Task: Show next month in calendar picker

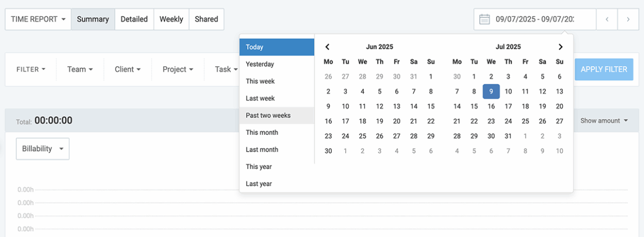Action: pos(560,47)
